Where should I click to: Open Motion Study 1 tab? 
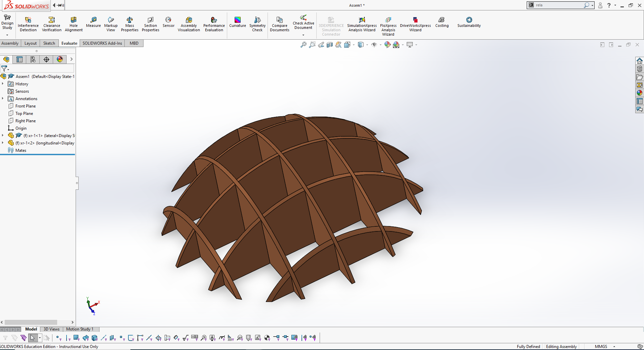[x=80, y=329]
